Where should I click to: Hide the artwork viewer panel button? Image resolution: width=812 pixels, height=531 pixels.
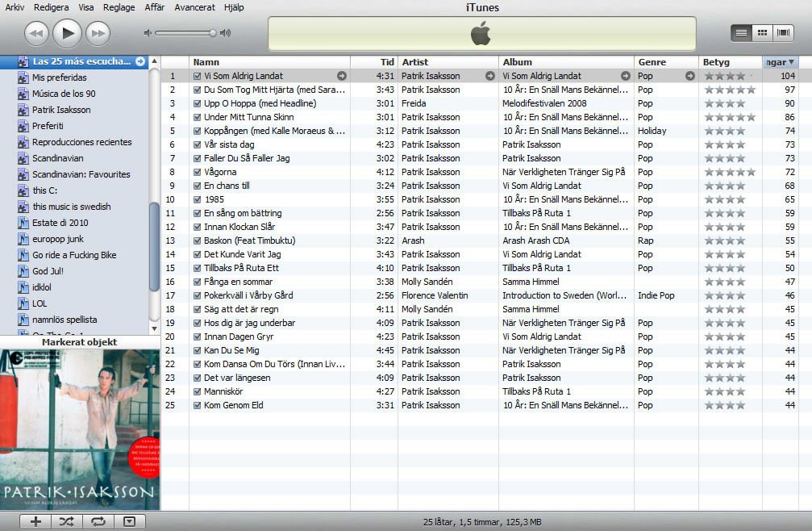130,521
